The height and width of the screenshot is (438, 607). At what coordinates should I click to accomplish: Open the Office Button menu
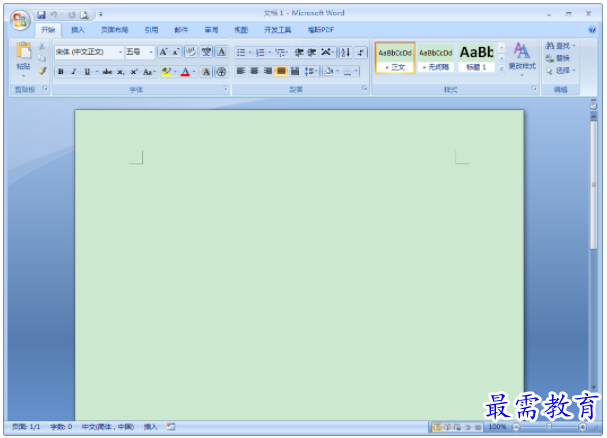(20, 20)
